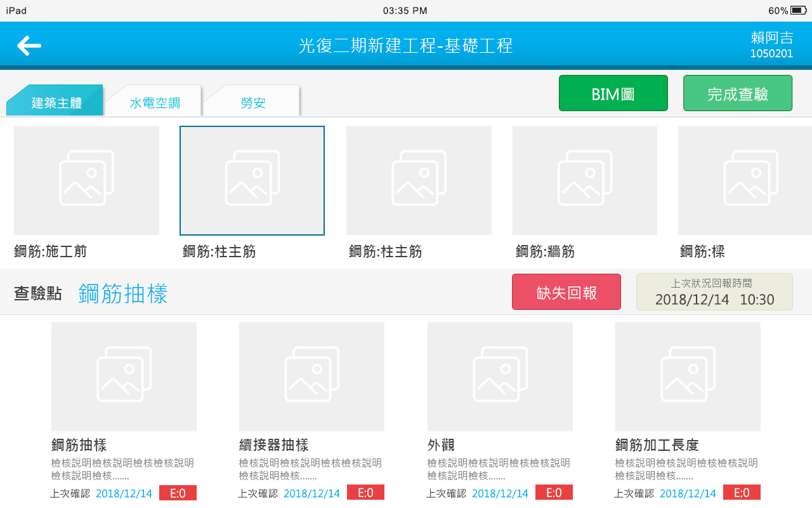The width and height of the screenshot is (812, 508).
Task: Select the partially visible 鋼筋:樑 thumbnail
Action: [745, 180]
